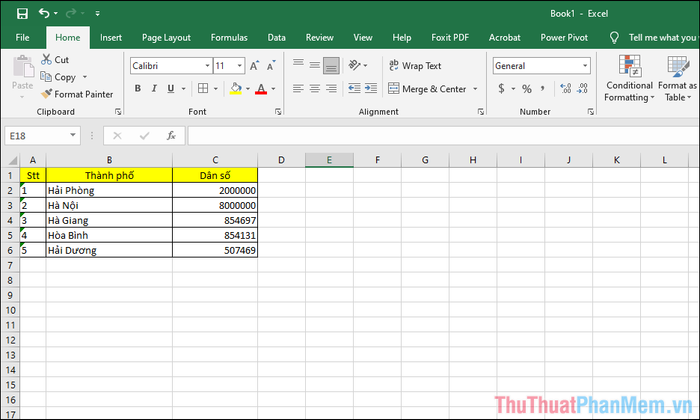
Task: Select the Data tab
Action: (x=276, y=38)
